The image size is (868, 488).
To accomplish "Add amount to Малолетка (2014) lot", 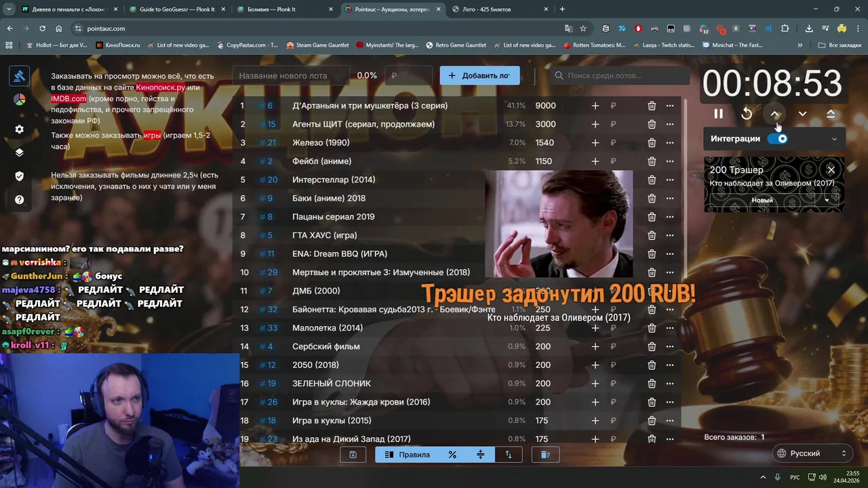I will [595, 328].
